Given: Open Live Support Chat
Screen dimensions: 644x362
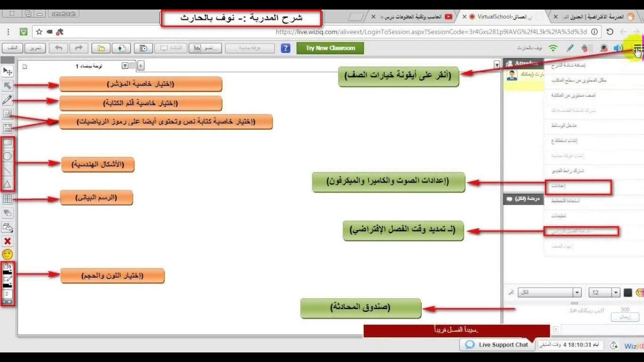Looking at the screenshot, I should tap(497, 345).
